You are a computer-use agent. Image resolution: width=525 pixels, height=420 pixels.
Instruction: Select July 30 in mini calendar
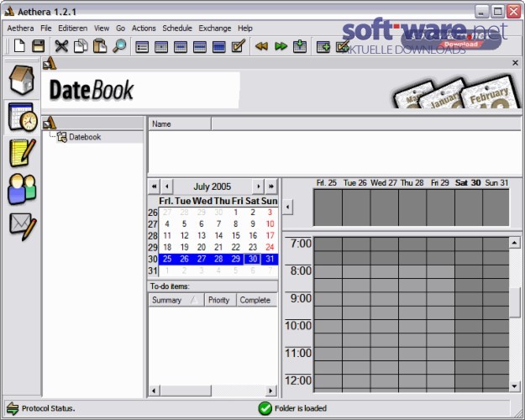point(253,259)
